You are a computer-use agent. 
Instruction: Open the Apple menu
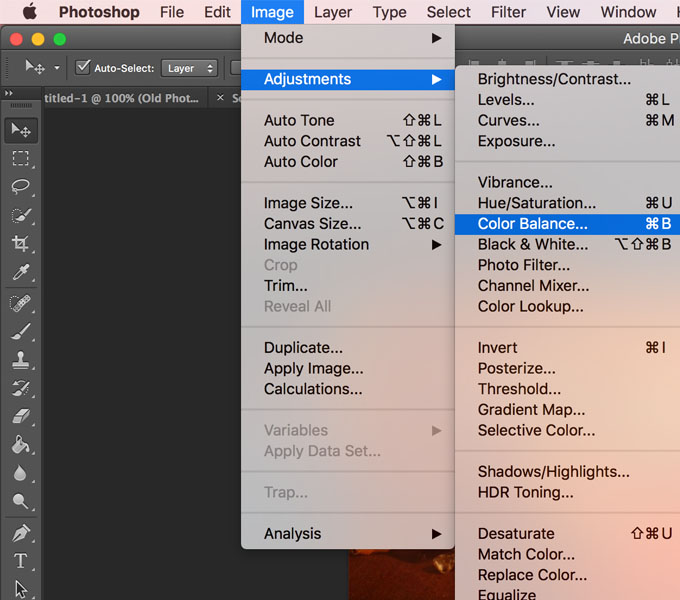(30, 12)
